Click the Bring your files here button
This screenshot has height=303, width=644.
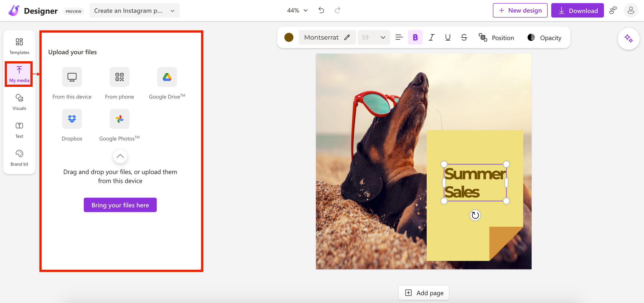point(120,205)
